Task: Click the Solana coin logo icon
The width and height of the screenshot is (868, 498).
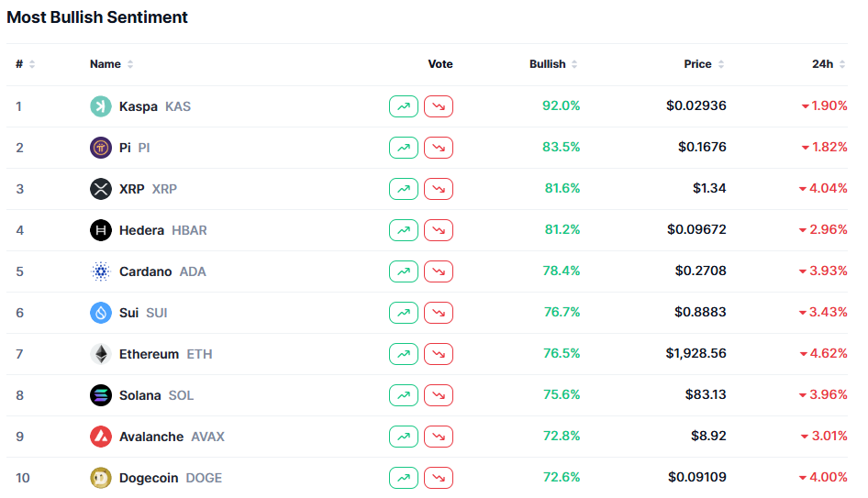Action: [x=101, y=395]
